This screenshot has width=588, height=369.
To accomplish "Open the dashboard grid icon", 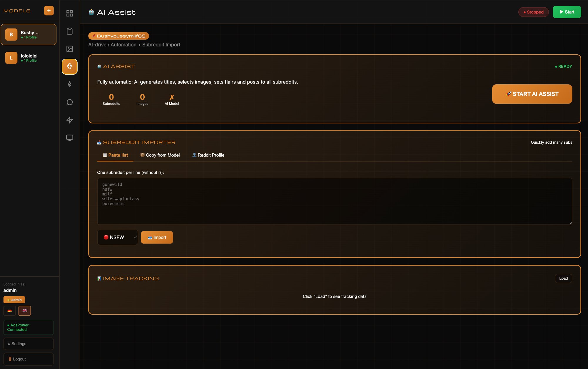I will point(69,13).
